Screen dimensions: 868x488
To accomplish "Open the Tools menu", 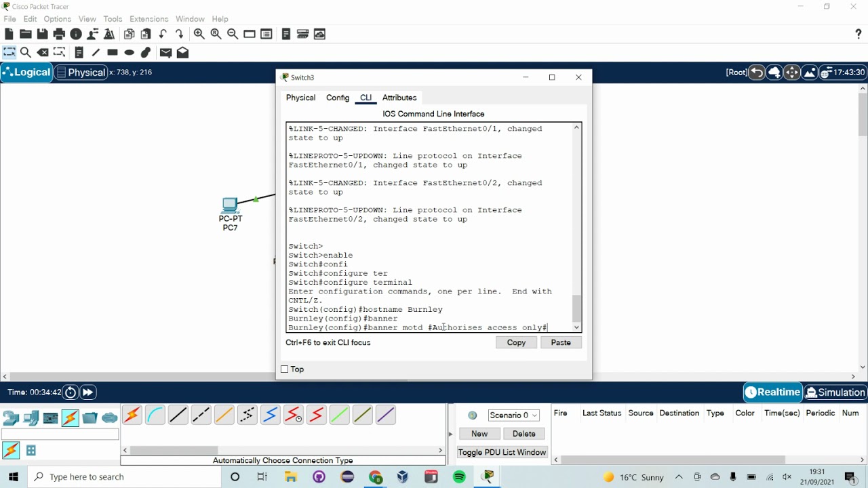I will 113,19.
